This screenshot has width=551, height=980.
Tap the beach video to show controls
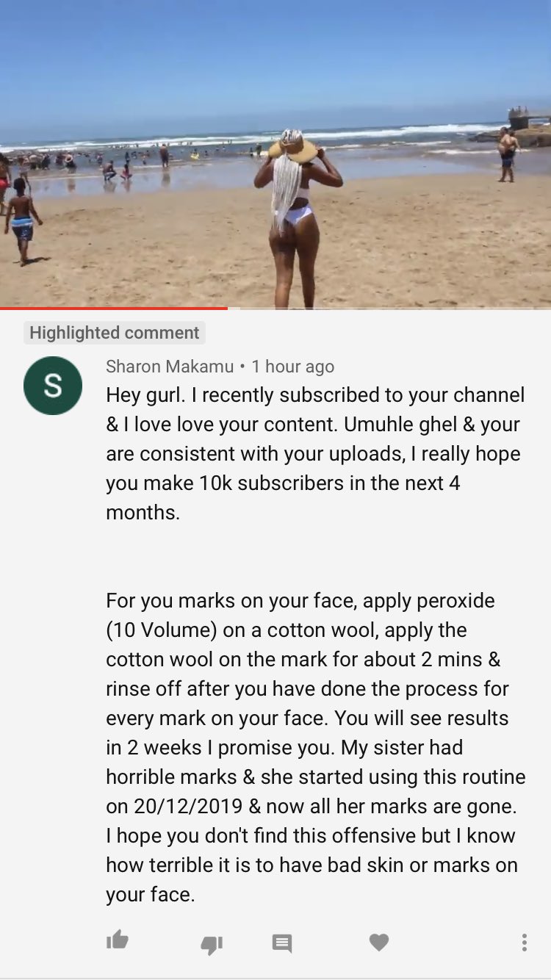point(275,154)
